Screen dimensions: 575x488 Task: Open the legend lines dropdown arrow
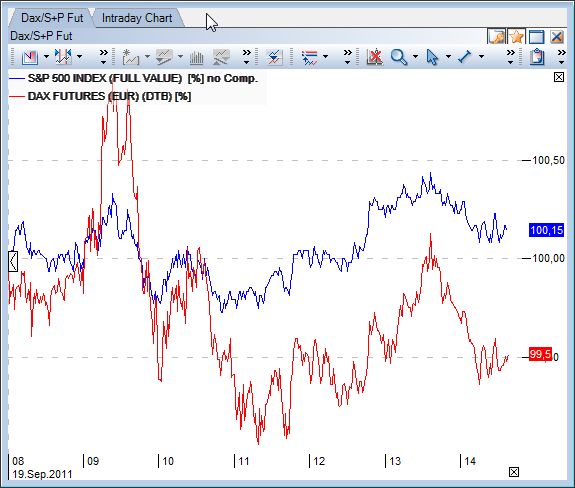[x=325, y=57]
